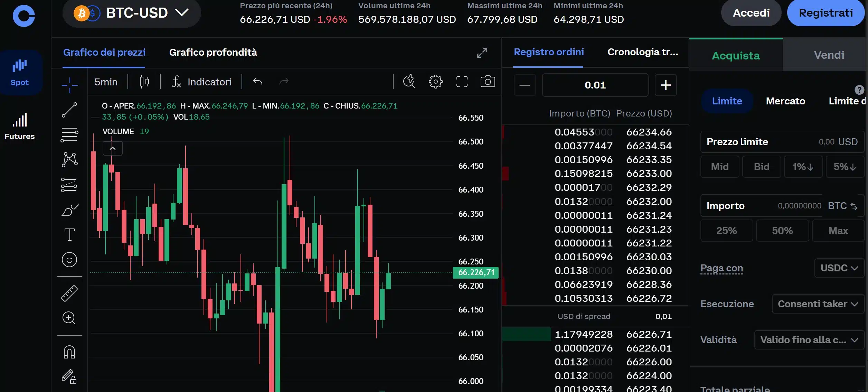Switch order type to Mercato
This screenshot has height=392, width=868.
pyautogui.click(x=785, y=101)
